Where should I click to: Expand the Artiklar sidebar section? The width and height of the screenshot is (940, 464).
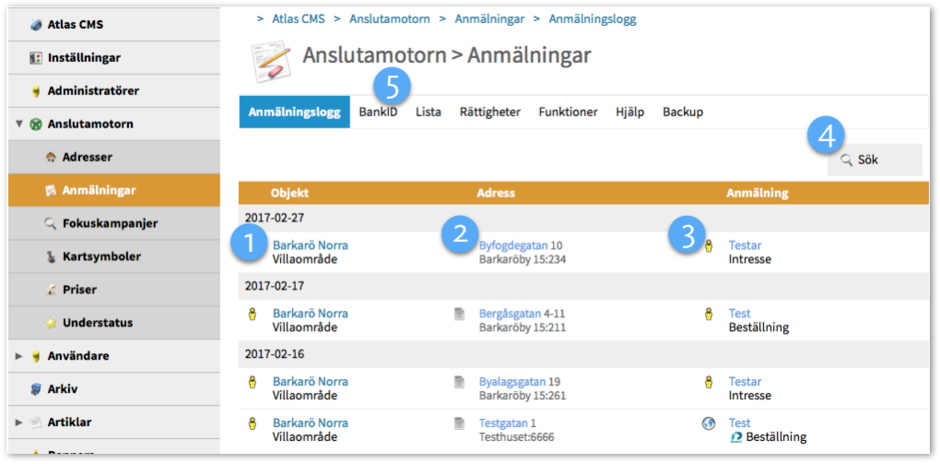pyautogui.click(x=19, y=422)
